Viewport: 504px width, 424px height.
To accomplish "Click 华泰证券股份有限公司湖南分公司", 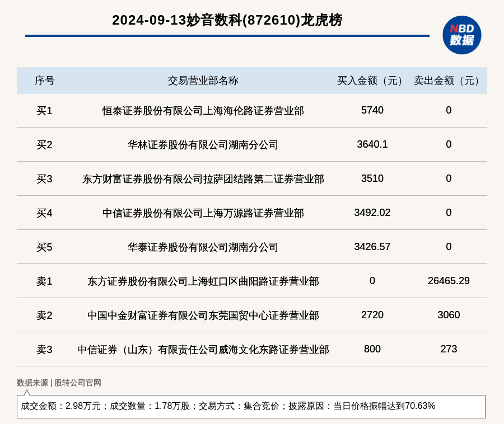I will click(x=203, y=247).
